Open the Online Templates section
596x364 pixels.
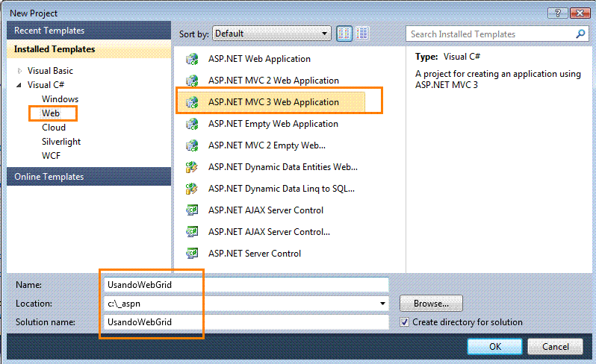click(x=89, y=177)
